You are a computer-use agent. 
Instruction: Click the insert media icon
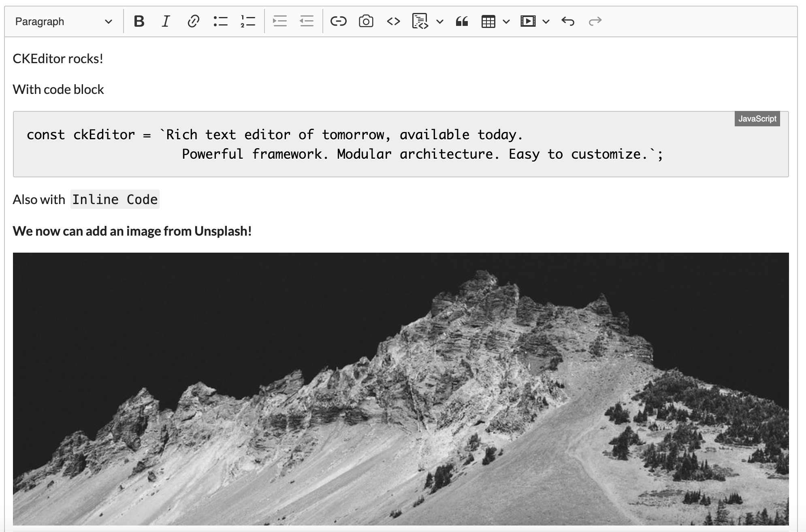click(x=528, y=21)
